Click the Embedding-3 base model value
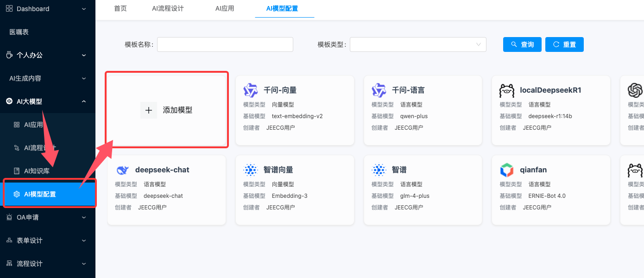This screenshot has width=644, height=278. tap(290, 196)
